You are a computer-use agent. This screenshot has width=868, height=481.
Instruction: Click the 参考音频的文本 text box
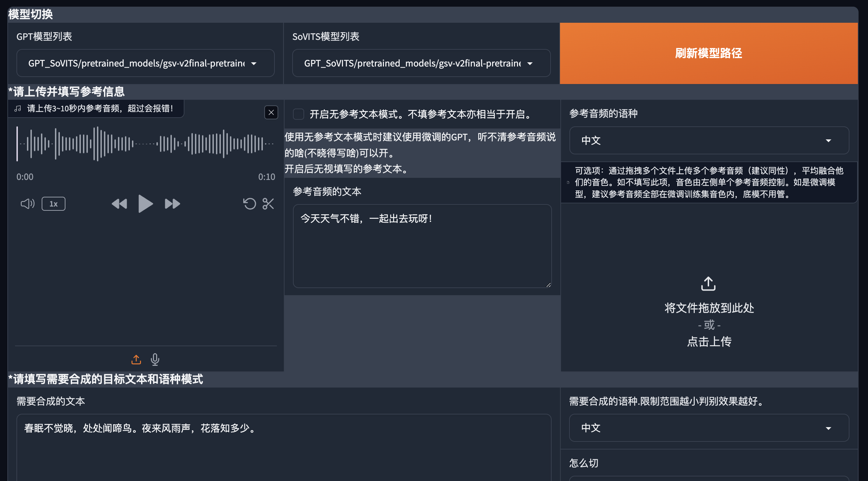tap(422, 246)
